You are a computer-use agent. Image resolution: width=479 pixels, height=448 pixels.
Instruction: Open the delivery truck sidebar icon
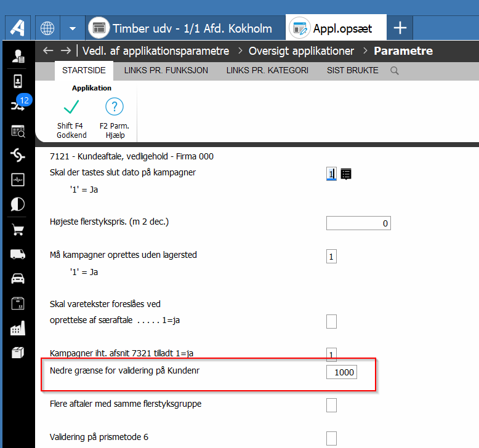coord(18,254)
